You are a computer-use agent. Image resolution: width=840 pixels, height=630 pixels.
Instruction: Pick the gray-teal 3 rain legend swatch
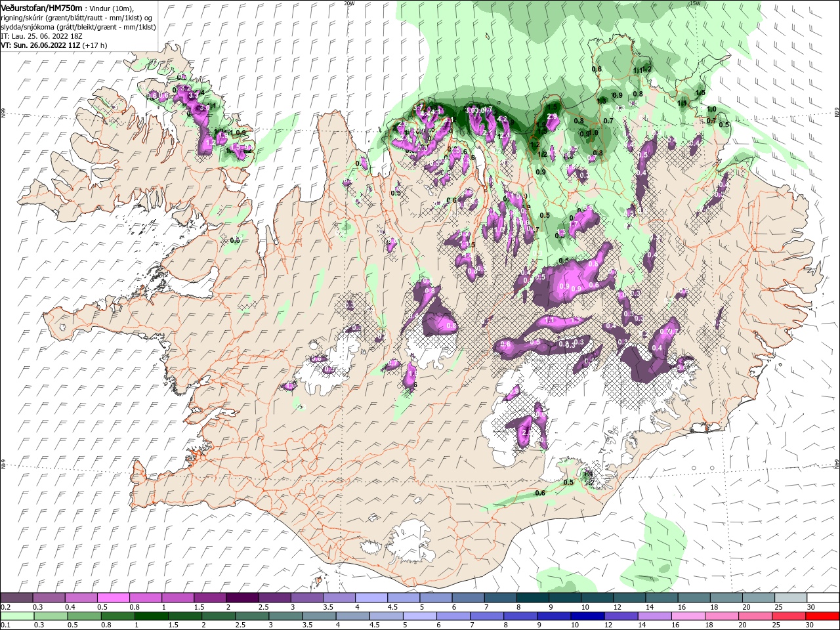click(285, 616)
